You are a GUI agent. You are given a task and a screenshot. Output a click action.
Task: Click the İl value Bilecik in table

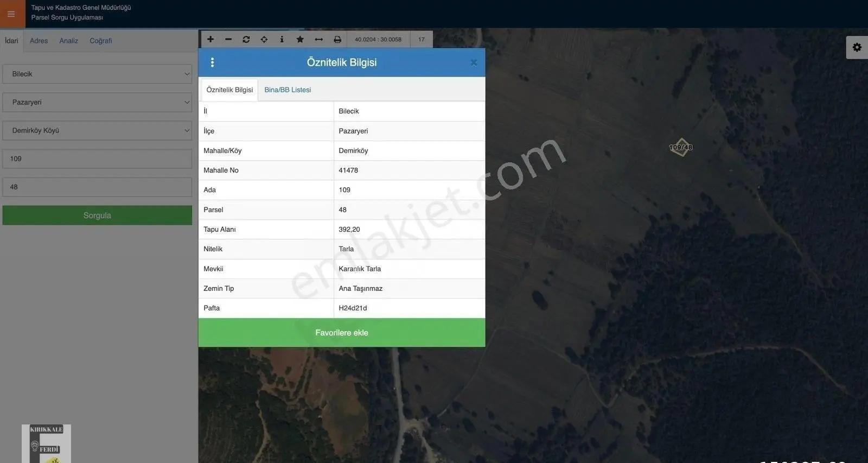349,111
